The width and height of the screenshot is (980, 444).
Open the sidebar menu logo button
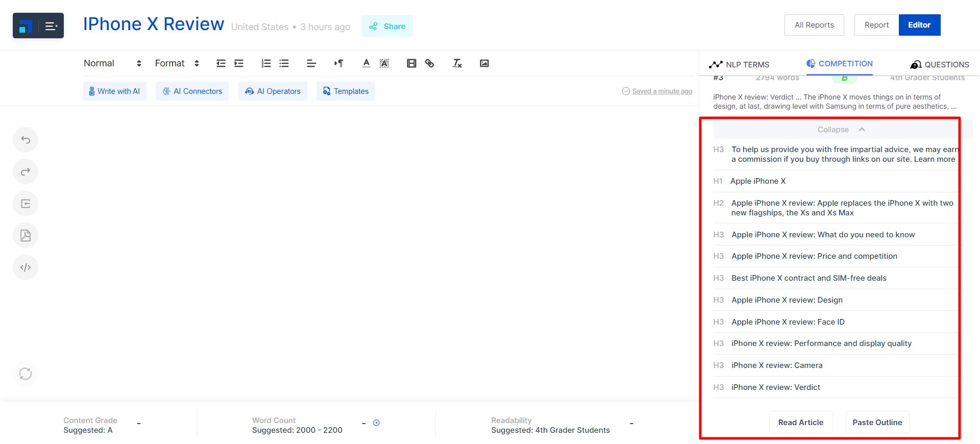38,26
